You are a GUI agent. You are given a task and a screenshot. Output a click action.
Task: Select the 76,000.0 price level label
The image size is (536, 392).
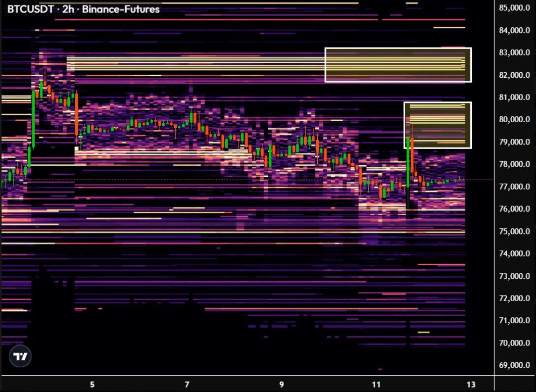point(514,209)
